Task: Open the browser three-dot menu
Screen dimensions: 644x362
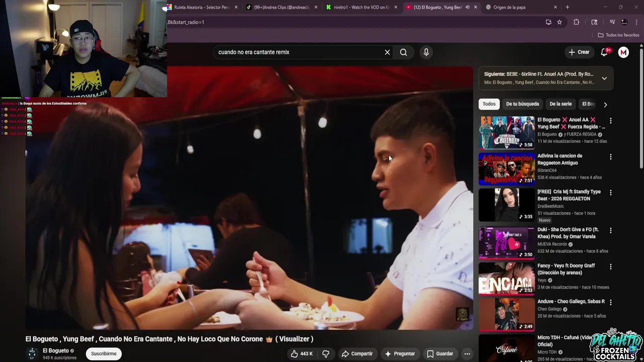Action: 636,22
